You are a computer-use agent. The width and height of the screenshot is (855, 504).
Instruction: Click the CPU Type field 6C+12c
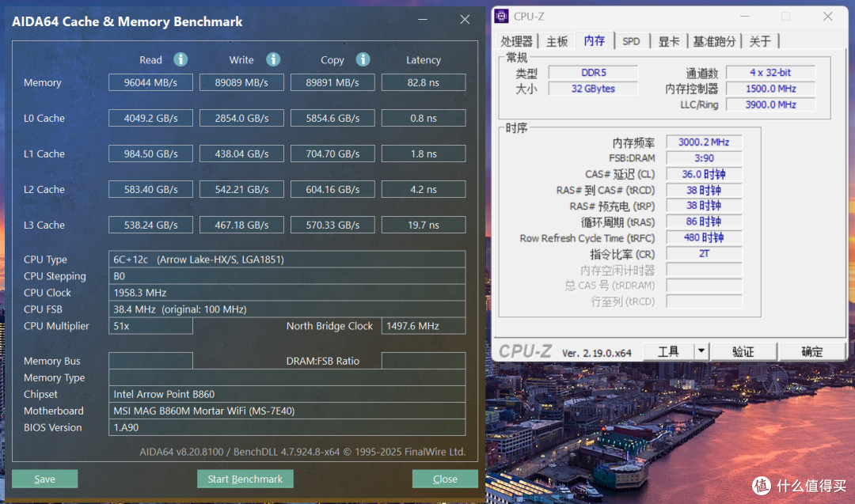pyautogui.click(x=287, y=260)
